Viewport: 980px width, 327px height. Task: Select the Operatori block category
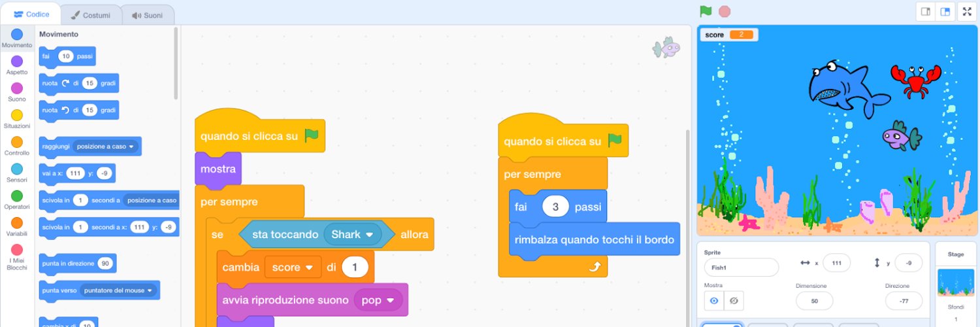pos(17,199)
